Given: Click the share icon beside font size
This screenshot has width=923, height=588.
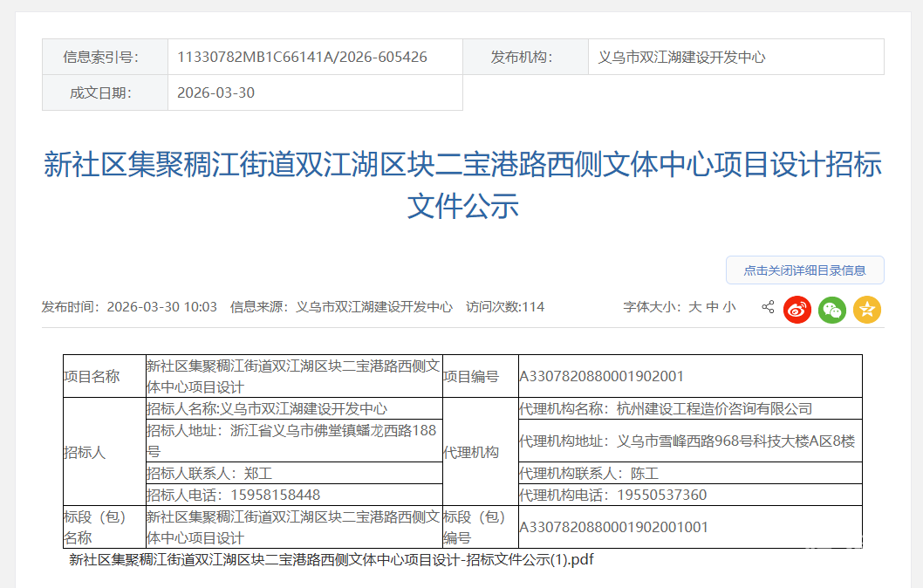Looking at the screenshot, I should tap(768, 307).
